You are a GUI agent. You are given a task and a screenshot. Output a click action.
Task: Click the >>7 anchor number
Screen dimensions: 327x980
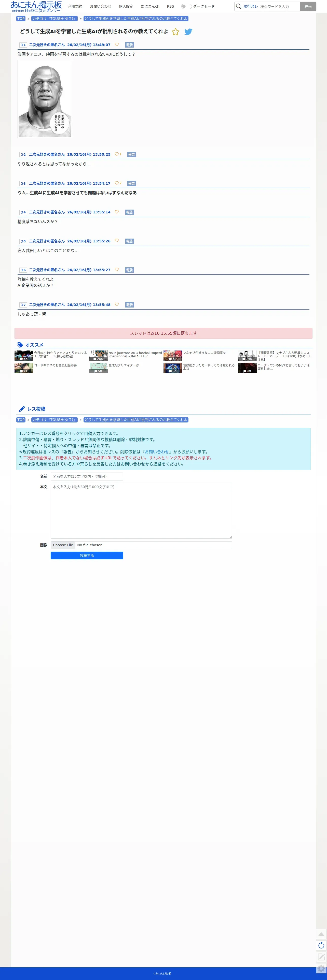click(x=23, y=305)
